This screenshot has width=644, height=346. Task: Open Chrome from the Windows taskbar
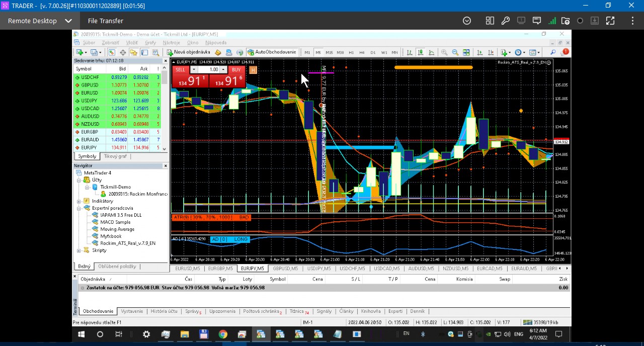click(x=222, y=334)
